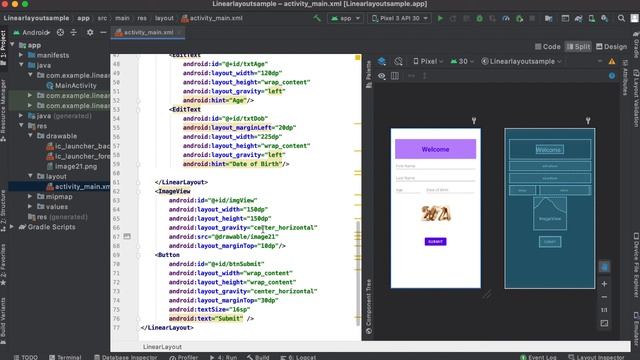The width and height of the screenshot is (640, 360).
Task: Click the Orientation for Preview icon
Action: pyautogui.click(x=398, y=61)
